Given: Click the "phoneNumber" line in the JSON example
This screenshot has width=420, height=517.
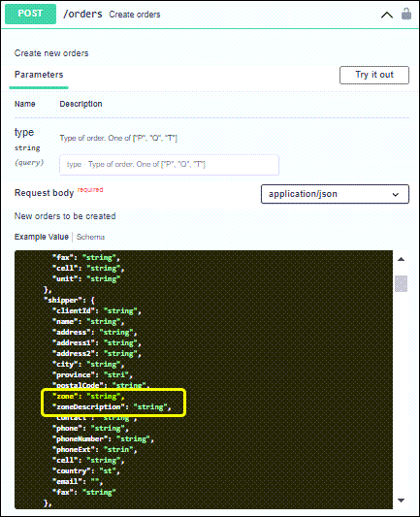Looking at the screenshot, I should click(103, 438).
